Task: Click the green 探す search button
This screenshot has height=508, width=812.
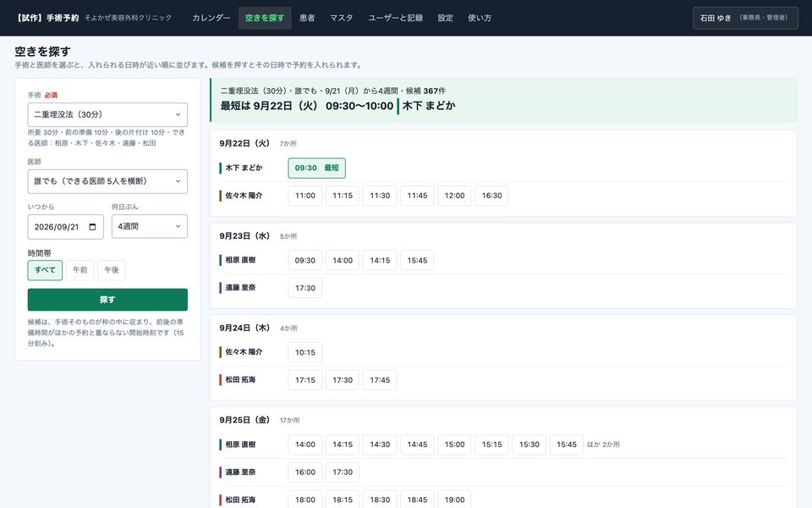Action: (107, 300)
